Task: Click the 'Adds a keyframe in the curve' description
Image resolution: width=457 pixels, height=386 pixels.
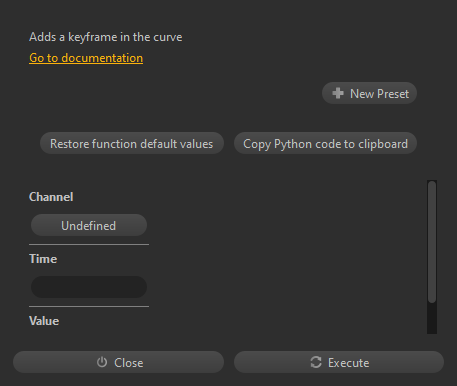Action: [x=106, y=37]
